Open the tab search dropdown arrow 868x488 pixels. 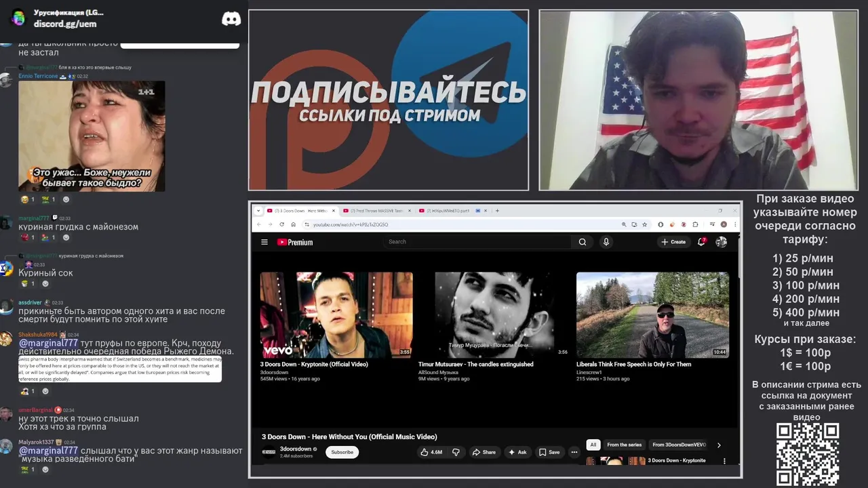coord(257,211)
